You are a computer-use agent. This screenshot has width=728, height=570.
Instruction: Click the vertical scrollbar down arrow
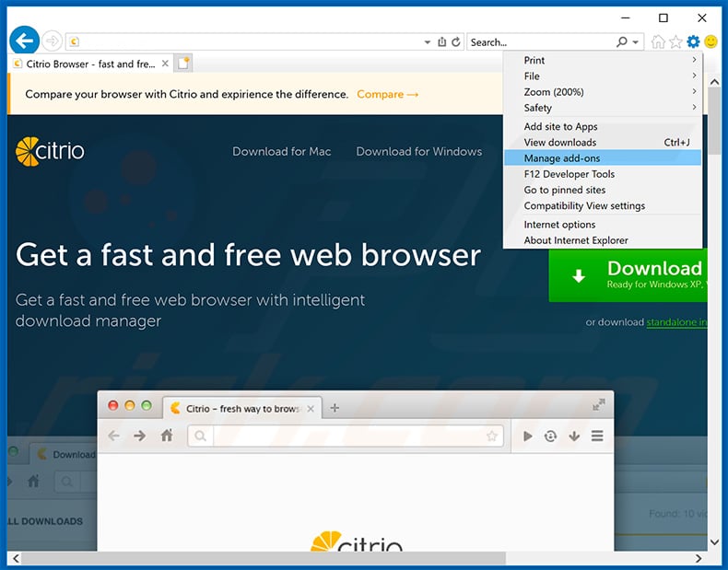(714, 541)
